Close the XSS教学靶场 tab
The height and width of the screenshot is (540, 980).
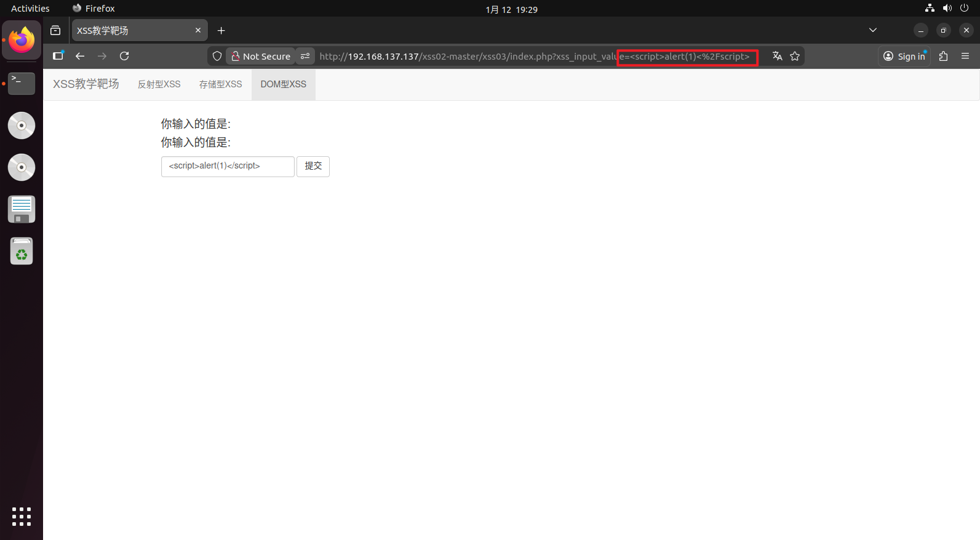[x=198, y=30]
